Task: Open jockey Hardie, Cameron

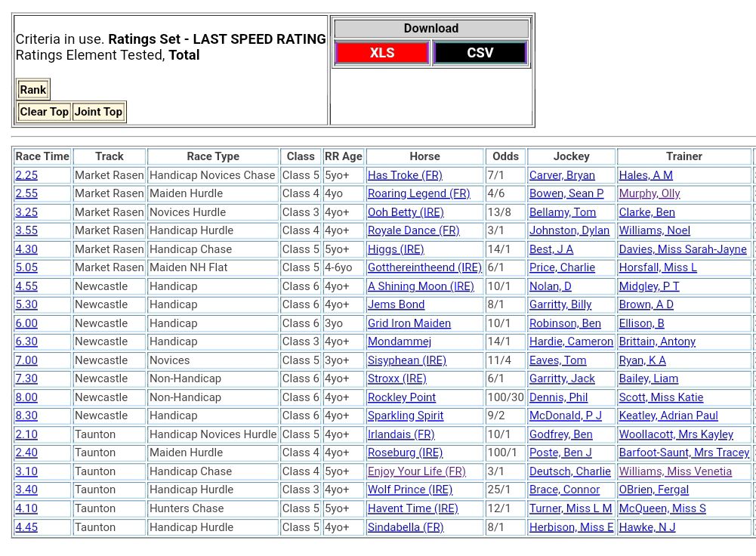Action: [x=571, y=341]
